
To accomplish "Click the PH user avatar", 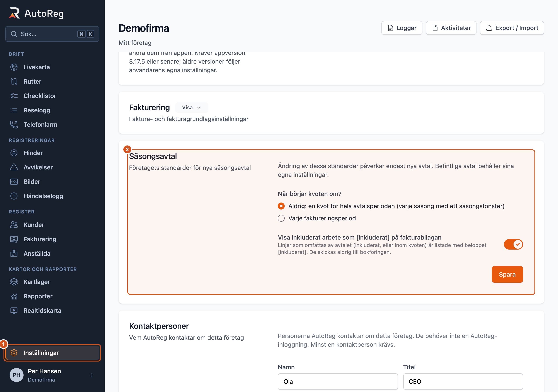I will [x=17, y=375].
